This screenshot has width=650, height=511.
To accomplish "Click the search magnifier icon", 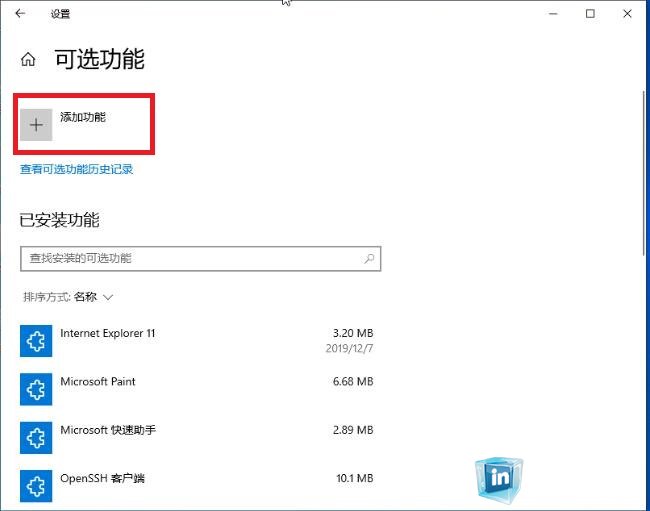I will pyautogui.click(x=369, y=259).
